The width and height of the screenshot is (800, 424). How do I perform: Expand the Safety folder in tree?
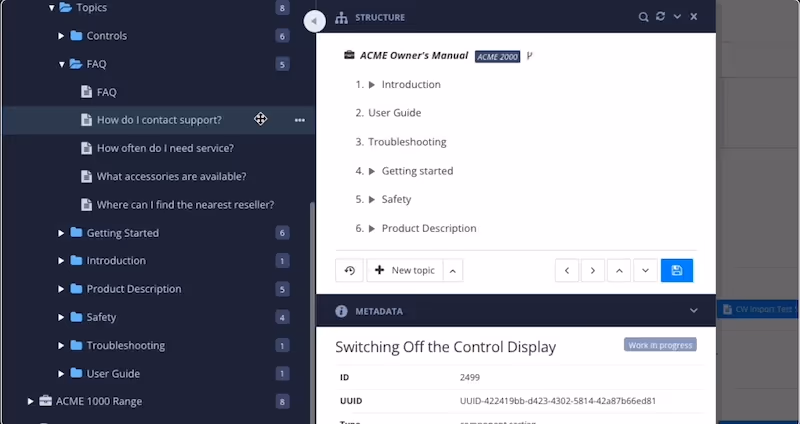(x=61, y=317)
